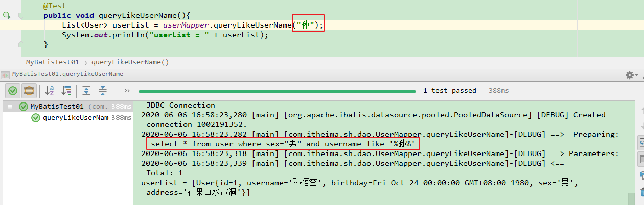Collapse the queryLikeUserName method fold marker
This screenshot has width=644, height=205.
click(21, 16)
